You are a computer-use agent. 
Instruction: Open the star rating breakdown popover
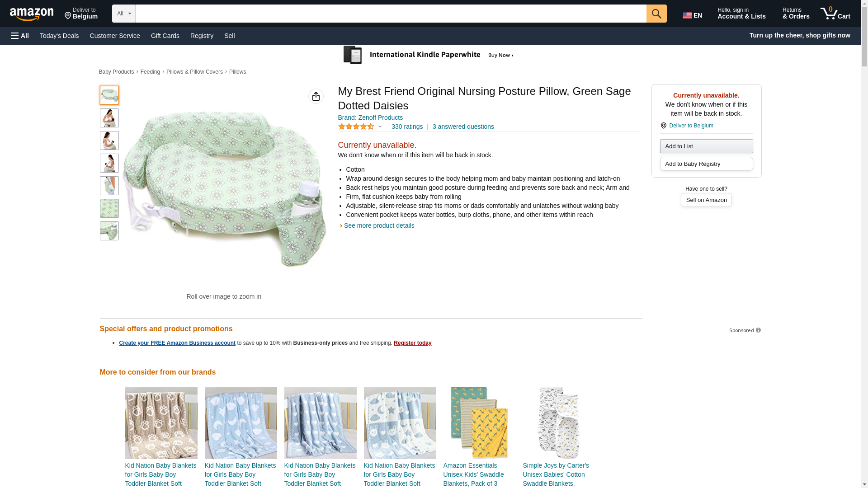tap(360, 127)
